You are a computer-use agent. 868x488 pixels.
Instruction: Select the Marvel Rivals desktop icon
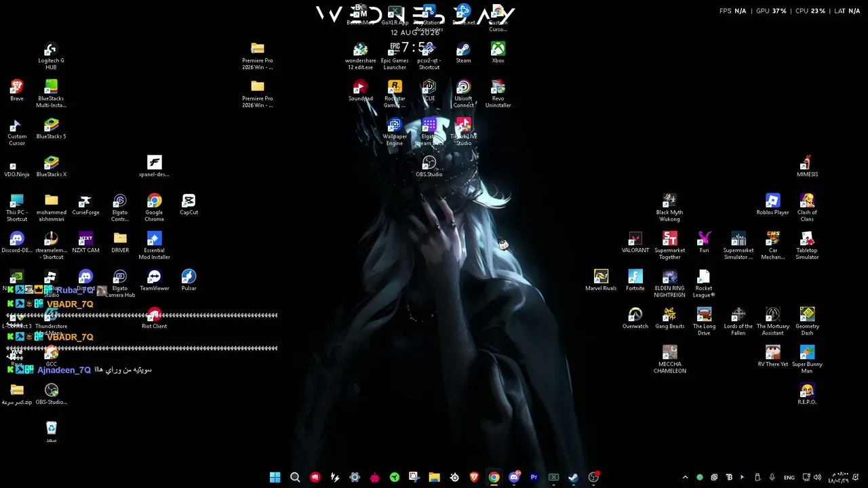pyautogui.click(x=601, y=281)
